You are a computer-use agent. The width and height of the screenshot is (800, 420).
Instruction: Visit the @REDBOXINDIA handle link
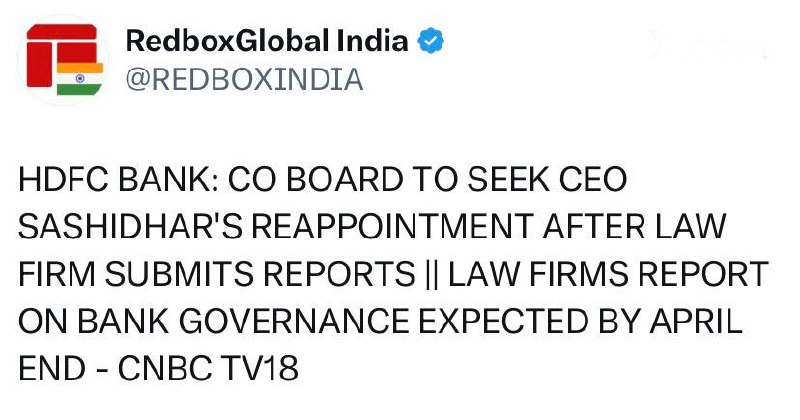click(244, 79)
